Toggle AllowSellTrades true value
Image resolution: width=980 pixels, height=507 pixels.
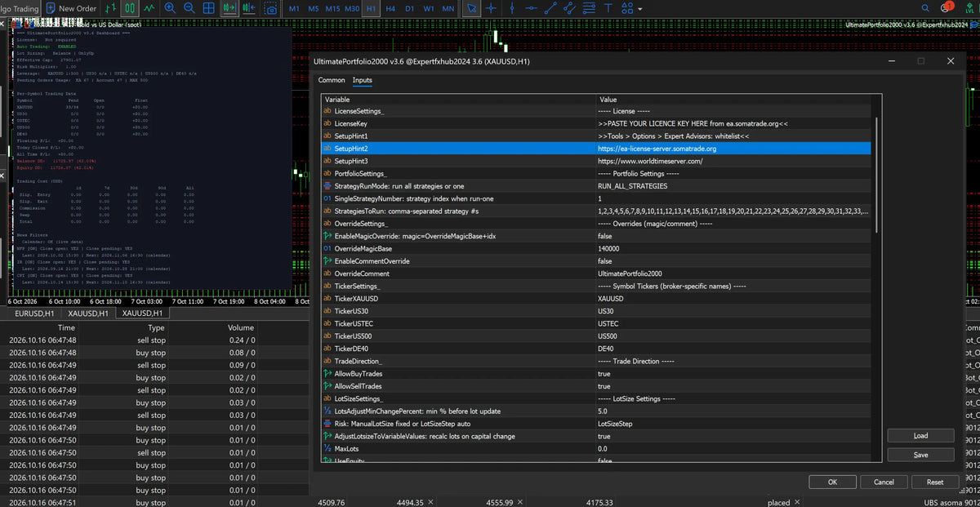click(733, 386)
